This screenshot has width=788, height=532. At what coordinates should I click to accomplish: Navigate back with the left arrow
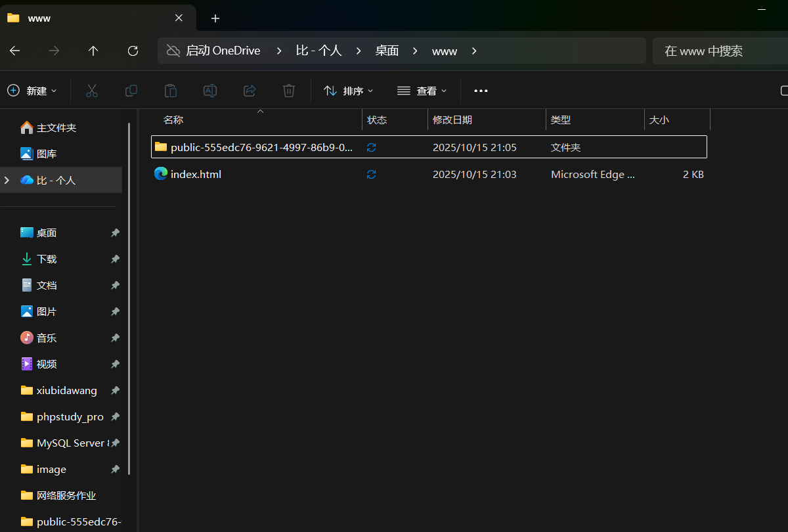click(x=14, y=51)
